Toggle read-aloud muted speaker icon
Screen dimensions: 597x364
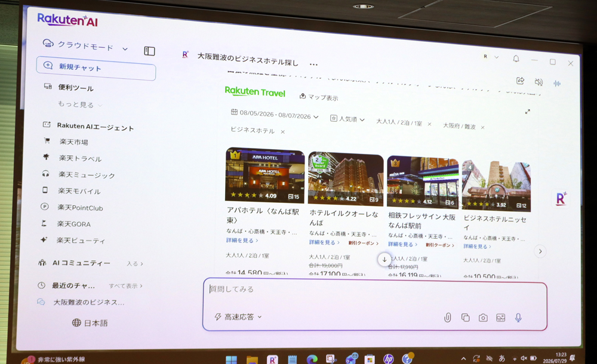(538, 82)
